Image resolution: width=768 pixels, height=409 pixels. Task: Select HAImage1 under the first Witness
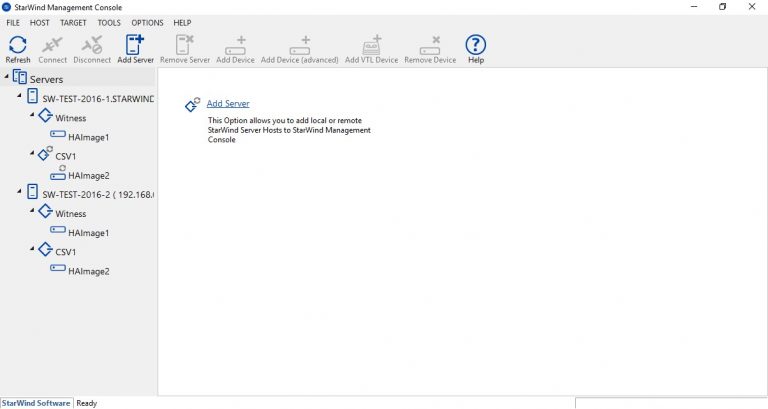coord(88,136)
